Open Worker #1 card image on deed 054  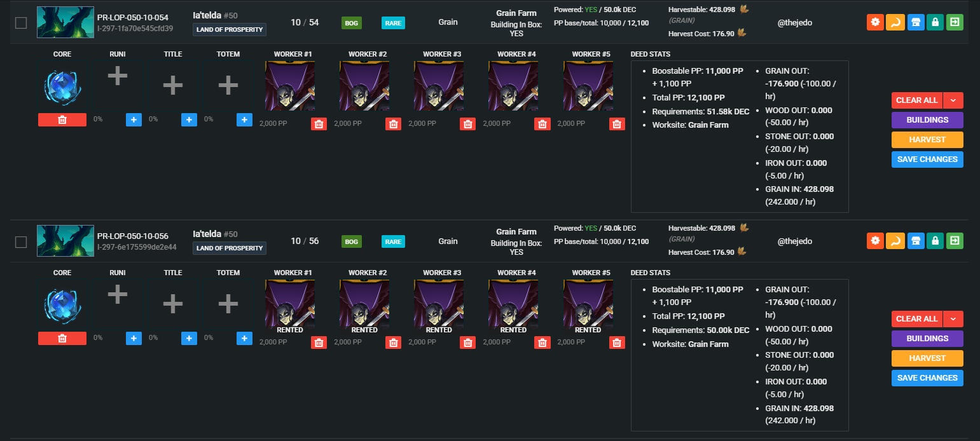[x=290, y=86]
